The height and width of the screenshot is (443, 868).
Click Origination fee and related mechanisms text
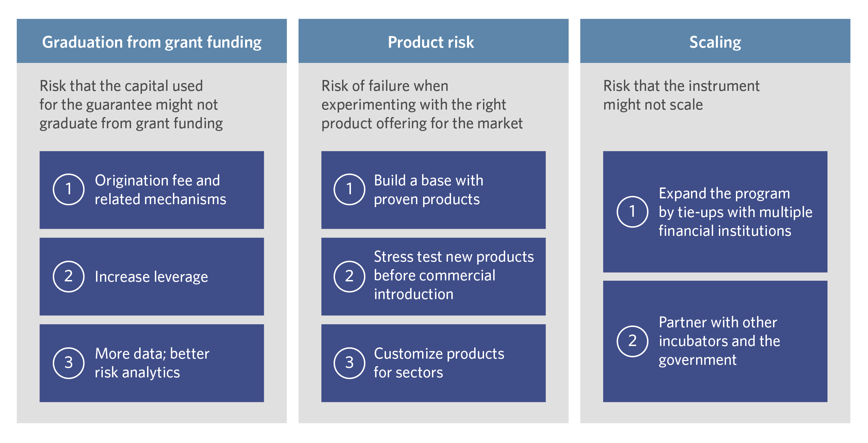[x=160, y=190]
